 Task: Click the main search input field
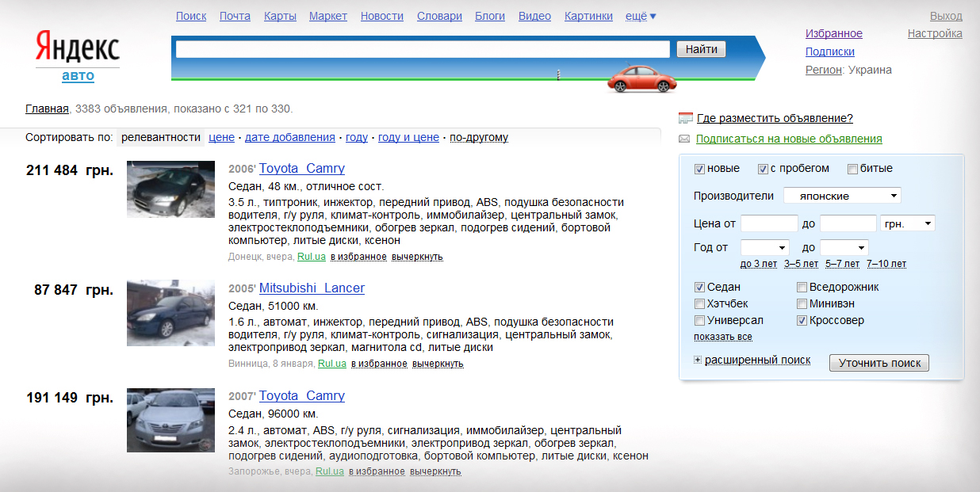point(423,49)
